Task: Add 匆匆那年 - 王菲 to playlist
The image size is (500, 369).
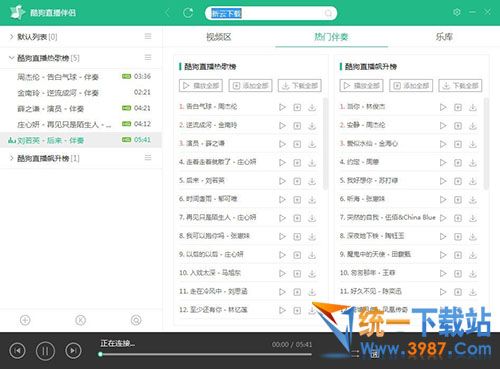Action: coord(458,273)
